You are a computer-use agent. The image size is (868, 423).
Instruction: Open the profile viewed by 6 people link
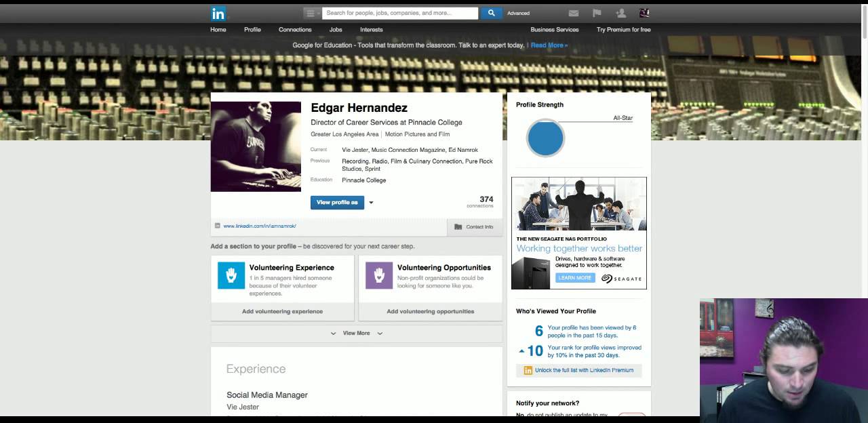pos(591,331)
